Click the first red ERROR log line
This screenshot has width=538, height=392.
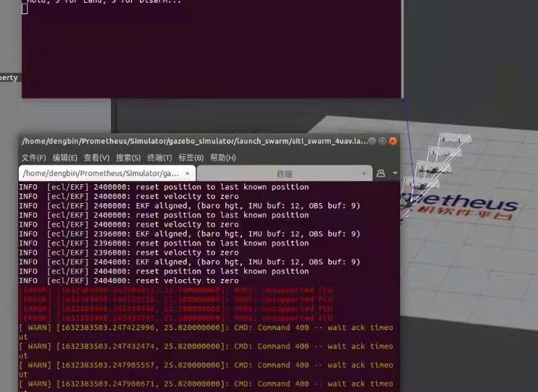(x=176, y=290)
